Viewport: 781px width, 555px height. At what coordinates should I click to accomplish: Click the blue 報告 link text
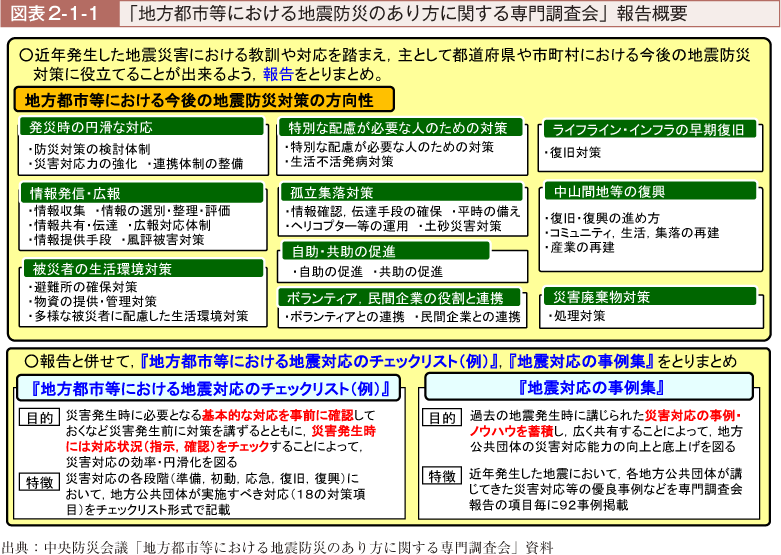click(278, 74)
